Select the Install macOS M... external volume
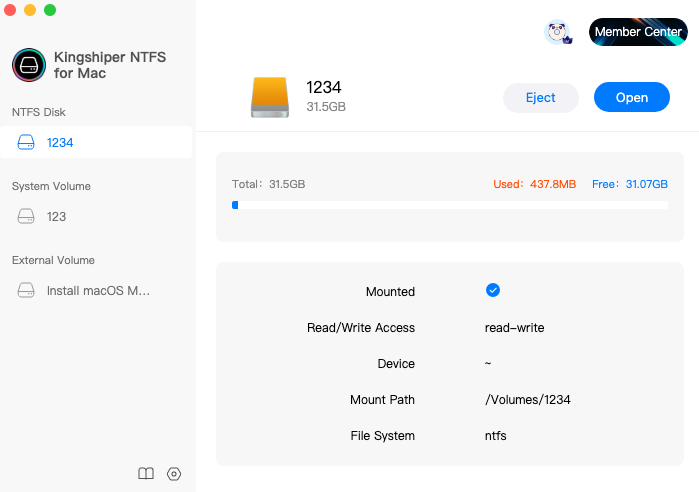The height and width of the screenshot is (492, 699). [96, 291]
